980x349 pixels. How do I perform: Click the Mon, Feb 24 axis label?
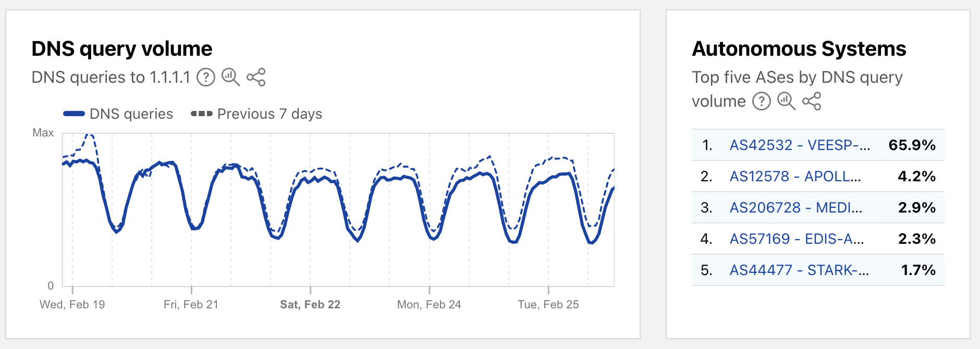click(429, 305)
